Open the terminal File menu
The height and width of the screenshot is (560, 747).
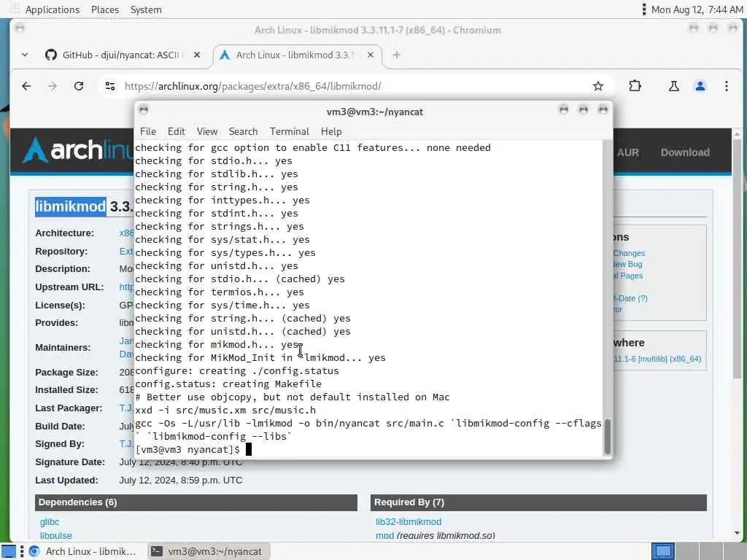147,131
